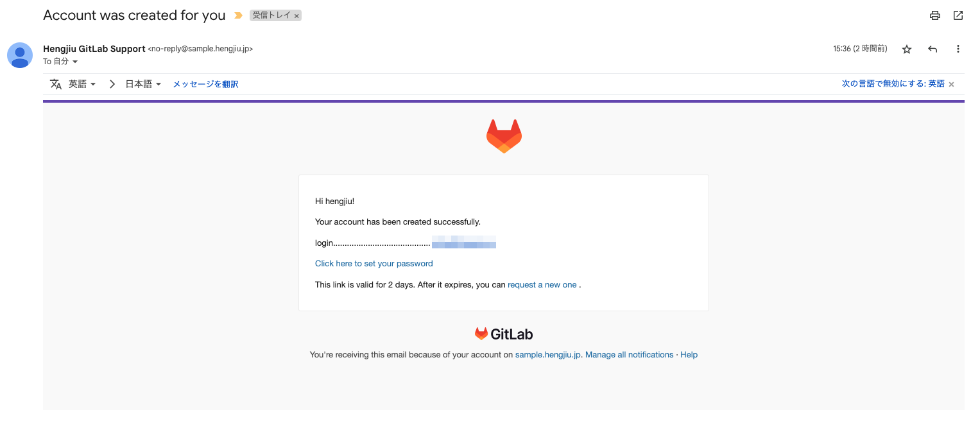Image resolution: width=980 pixels, height=421 pixels.
Task: Remove the 受信トレイ label with its x
Action: click(x=297, y=15)
